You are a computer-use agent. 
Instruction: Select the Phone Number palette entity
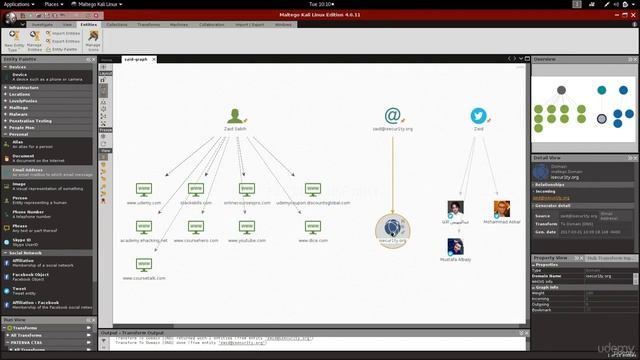[48, 214]
